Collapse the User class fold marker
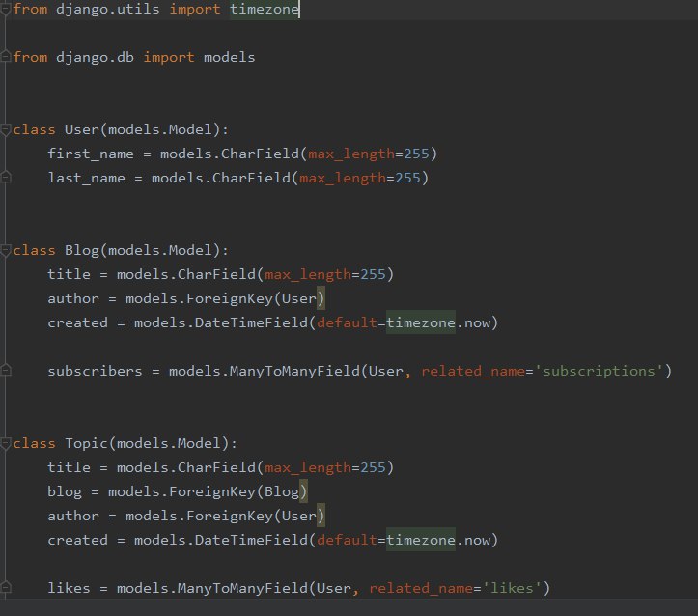Viewport: 698px width, 616px height. tap(6, 130)
